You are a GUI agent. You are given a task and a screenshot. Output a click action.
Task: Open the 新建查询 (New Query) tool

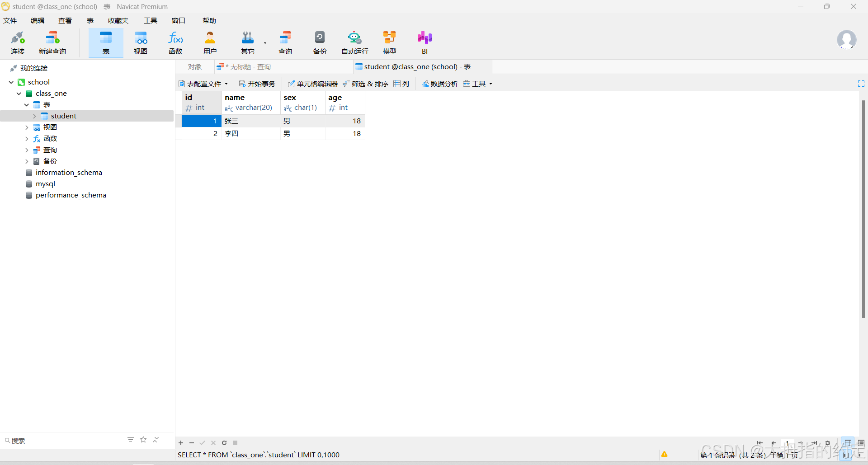click(52, 42)
